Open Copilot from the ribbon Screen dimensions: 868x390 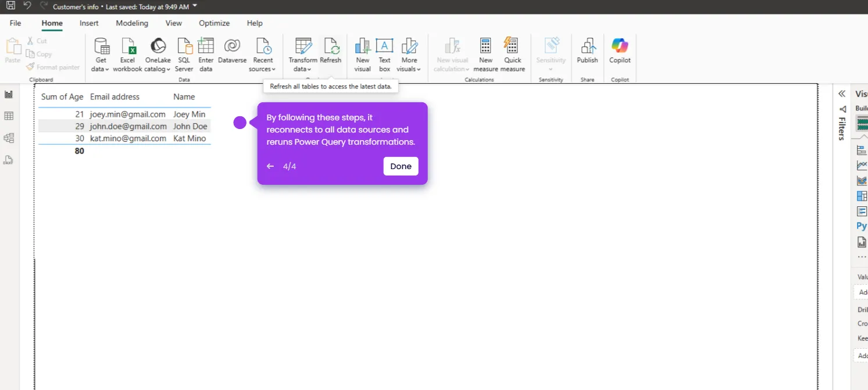click(x=620, y=51)
